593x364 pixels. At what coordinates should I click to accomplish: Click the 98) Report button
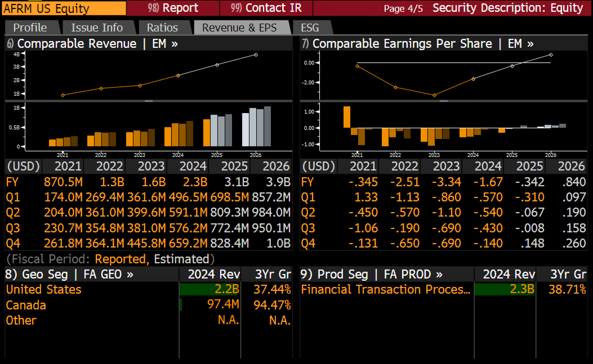(173, 8)
